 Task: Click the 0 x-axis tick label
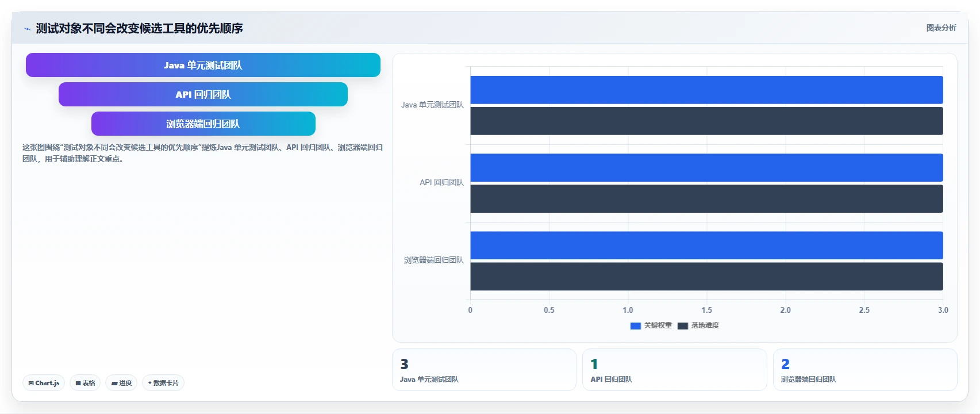point(470,310)
